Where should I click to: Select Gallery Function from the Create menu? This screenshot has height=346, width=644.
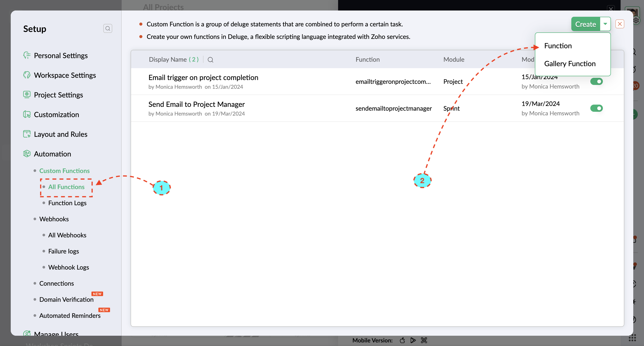pyautogui.click(x=570, y=64)
